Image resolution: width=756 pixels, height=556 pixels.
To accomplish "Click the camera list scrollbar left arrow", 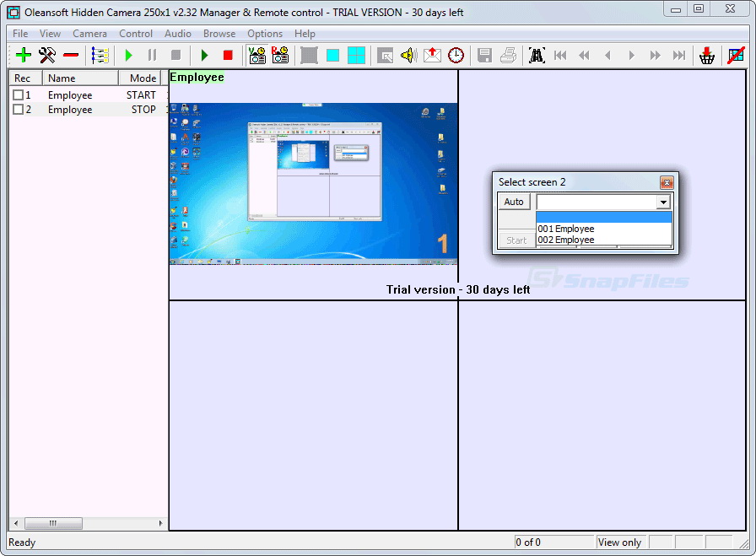I will (16, 523).
